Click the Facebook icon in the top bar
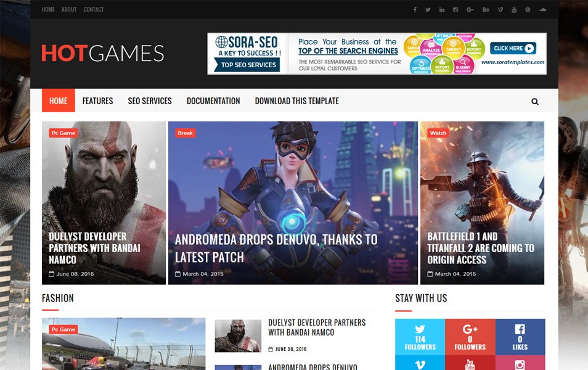 pos(416,9)
